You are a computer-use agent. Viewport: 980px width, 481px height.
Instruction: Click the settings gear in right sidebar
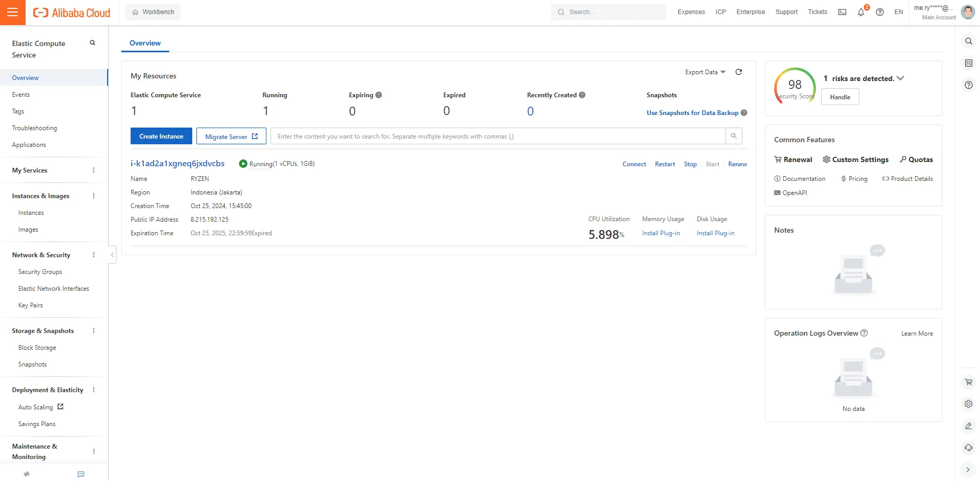[969, 404]
